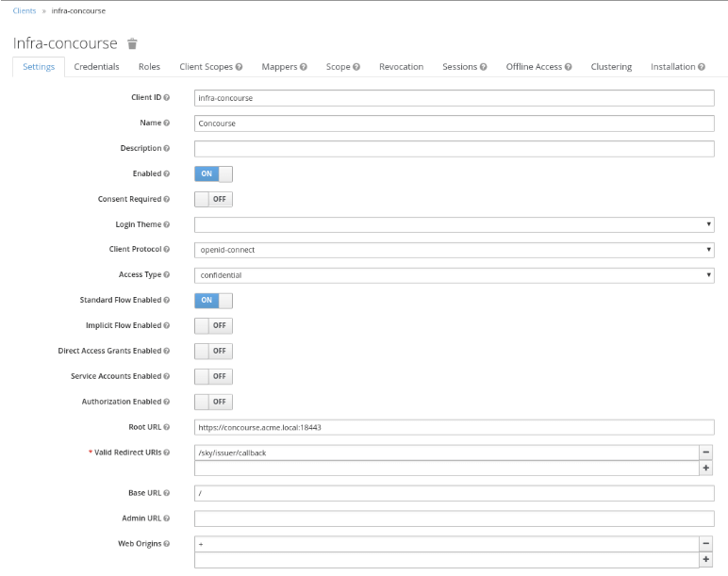
Task: Go to Clients breadcrumb link
Action: coord(25,10)
